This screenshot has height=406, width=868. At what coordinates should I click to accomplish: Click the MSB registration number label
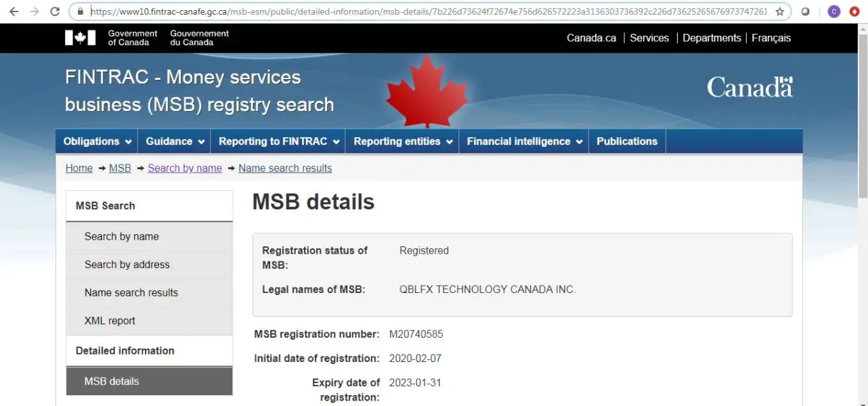(317, 334)
